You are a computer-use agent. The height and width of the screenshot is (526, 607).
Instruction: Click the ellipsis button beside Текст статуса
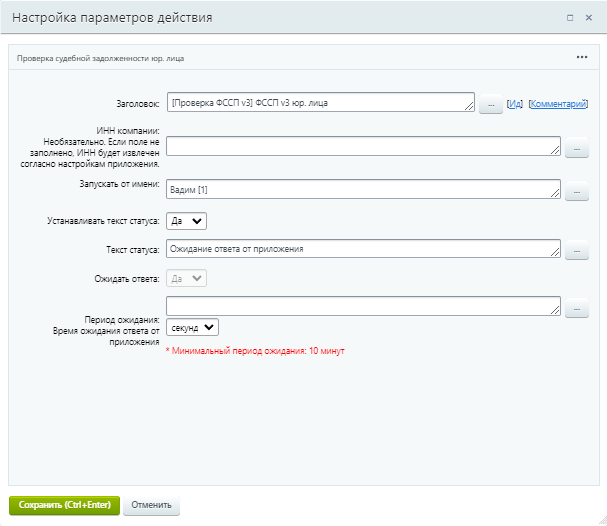(x=577, y=252)
